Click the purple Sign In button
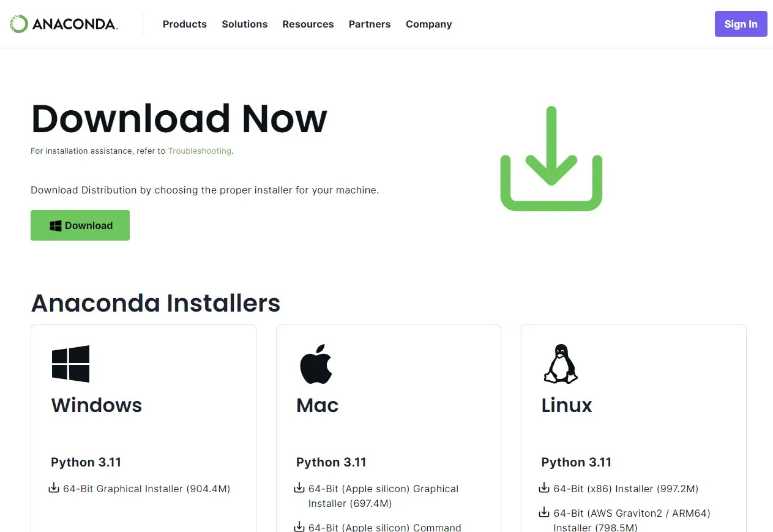This screenshot has width=773, height=532. click(741, 24)
